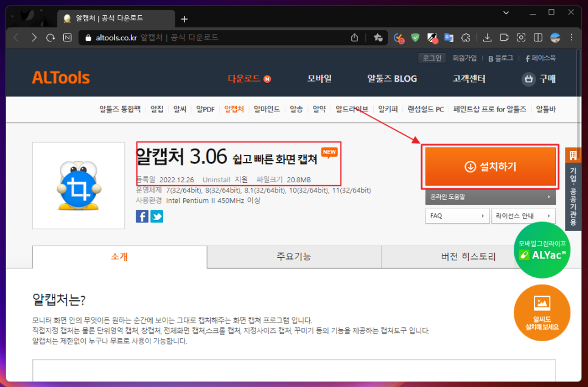The width and height of the screenshot is (588, 387).
Task: Open the 알키퍼 product link
Action: [388, 109]
